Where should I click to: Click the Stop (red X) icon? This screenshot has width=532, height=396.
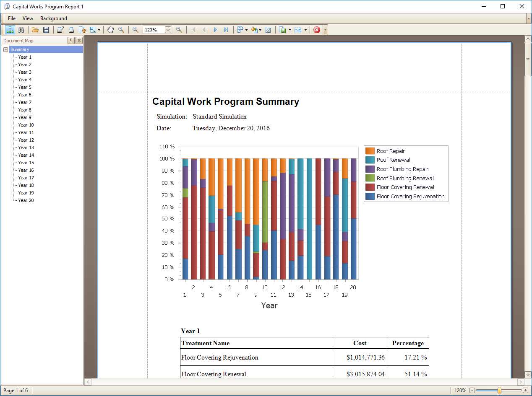(x=317, y=29)
